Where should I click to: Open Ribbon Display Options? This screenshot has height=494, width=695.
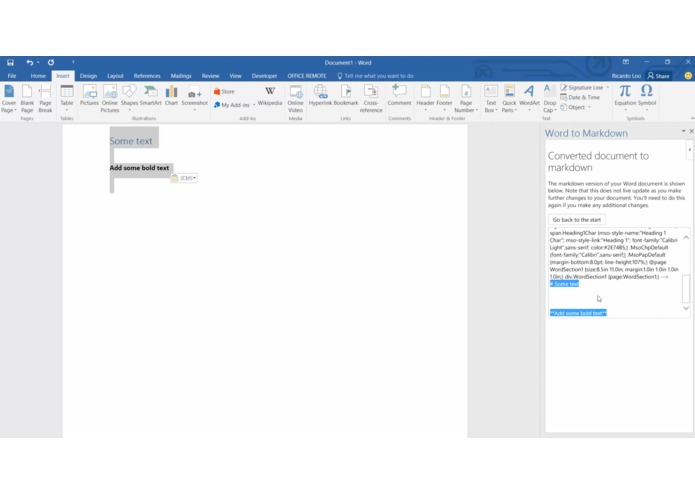(x=625, y=62)
